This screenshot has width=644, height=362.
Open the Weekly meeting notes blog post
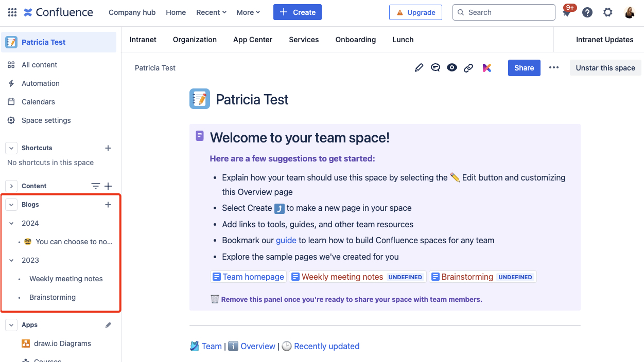click(x=66, y=278)
